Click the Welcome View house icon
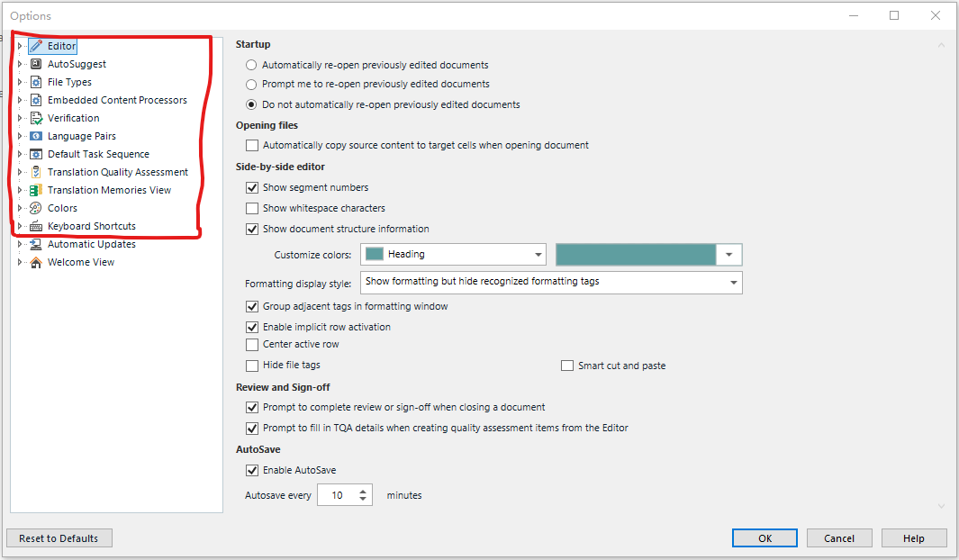 point(36,262)
